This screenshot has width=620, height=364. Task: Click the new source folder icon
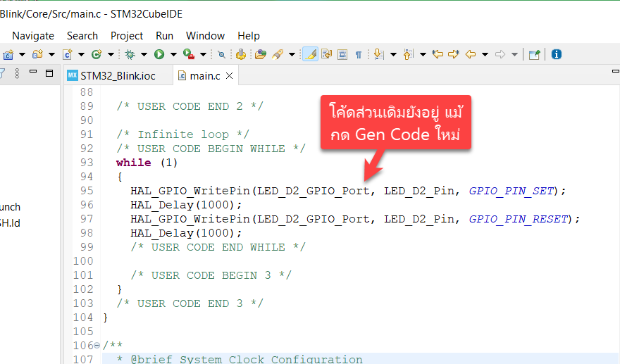pyautogui.click(x=37, y=54)
